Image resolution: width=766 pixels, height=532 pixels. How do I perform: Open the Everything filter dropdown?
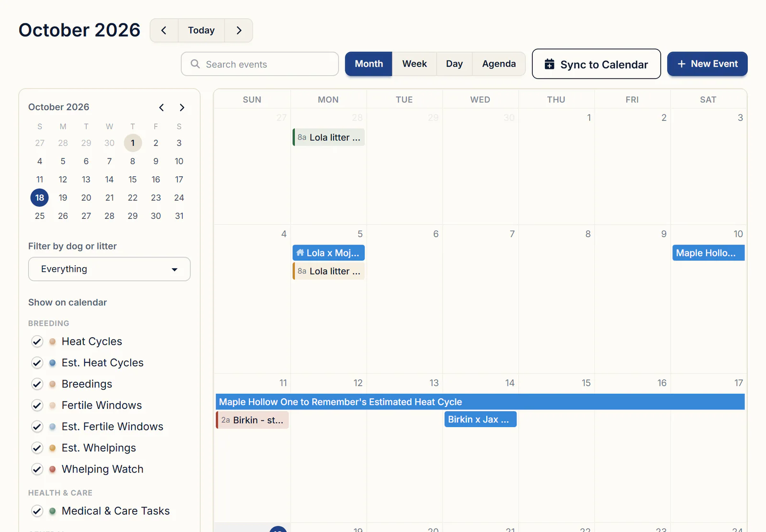pos(109,269)
